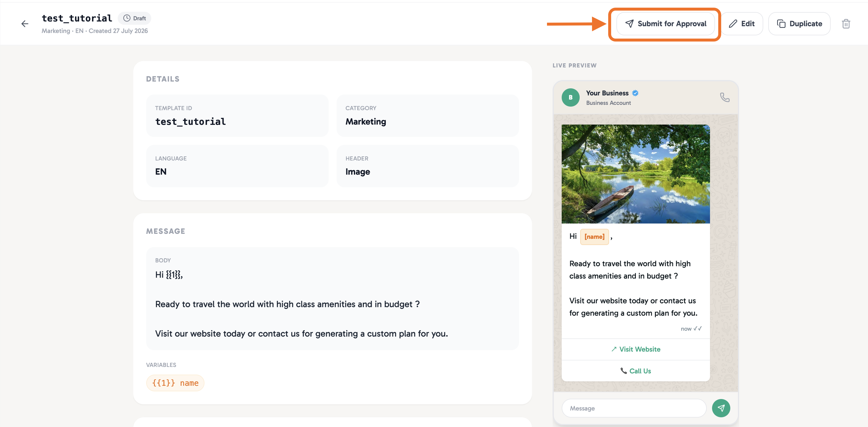Delete template with trash icon
Viewport: 868px width, 427px height.
tap(846, 24)
